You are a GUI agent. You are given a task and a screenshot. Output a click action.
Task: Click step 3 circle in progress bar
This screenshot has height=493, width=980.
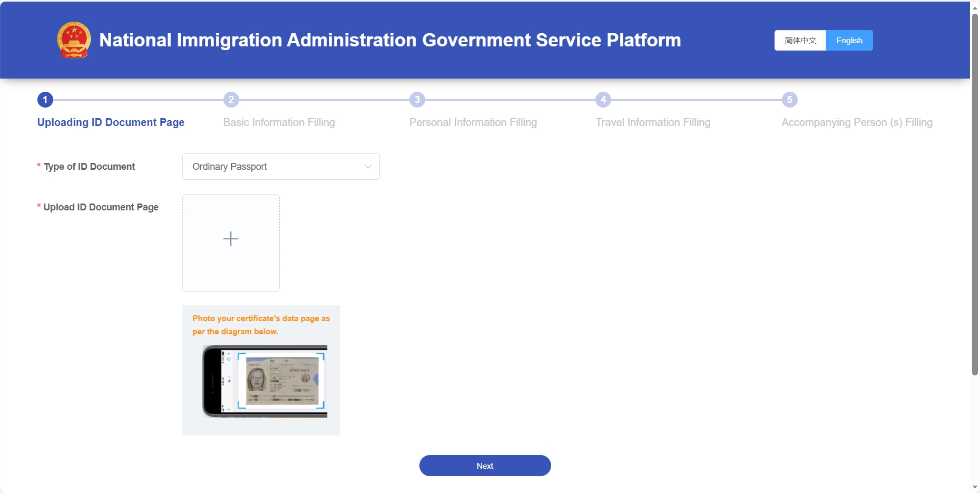417,100
